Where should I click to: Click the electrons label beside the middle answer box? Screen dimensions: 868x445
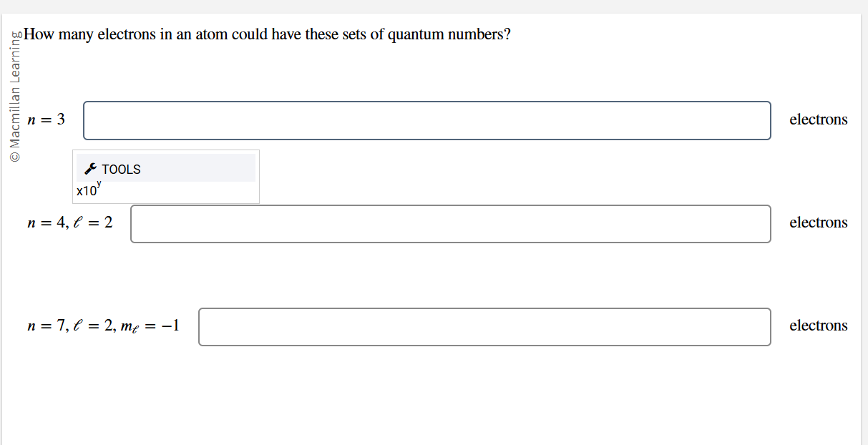[818, 222]
